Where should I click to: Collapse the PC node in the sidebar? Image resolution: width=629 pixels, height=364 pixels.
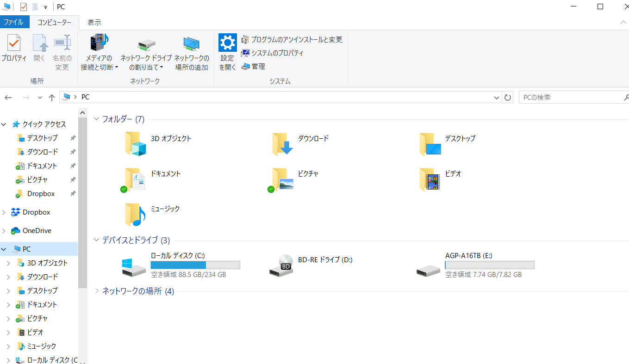[x=4, y=248]
